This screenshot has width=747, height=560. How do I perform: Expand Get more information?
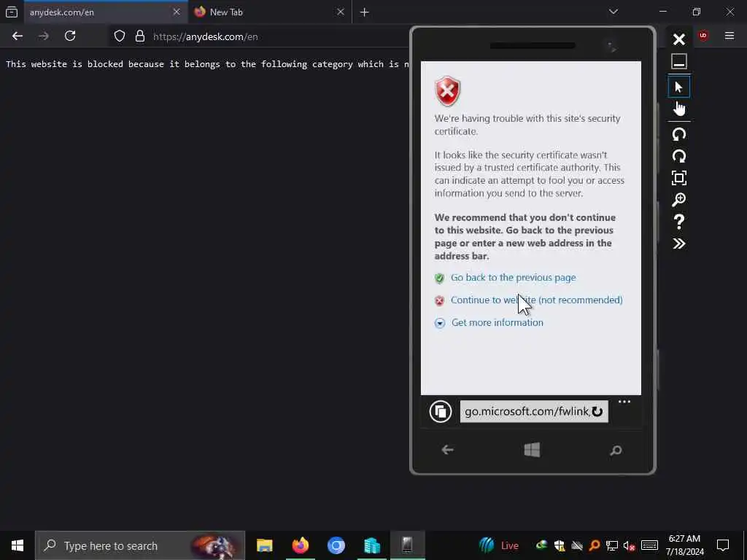click(x=497, y=322)
